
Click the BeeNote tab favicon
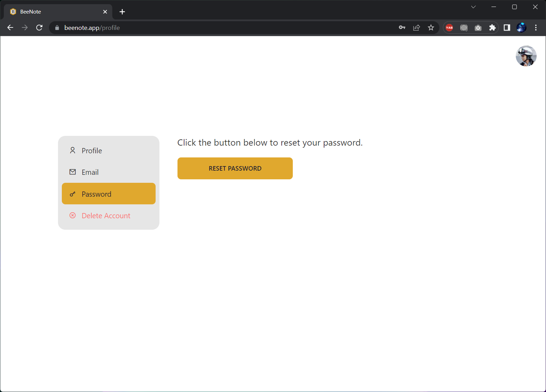(x=13, y=11)
